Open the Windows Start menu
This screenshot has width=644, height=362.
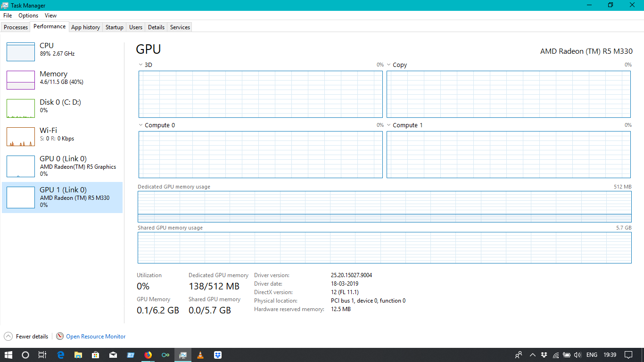pyautogui.click(x=8, y=355)
